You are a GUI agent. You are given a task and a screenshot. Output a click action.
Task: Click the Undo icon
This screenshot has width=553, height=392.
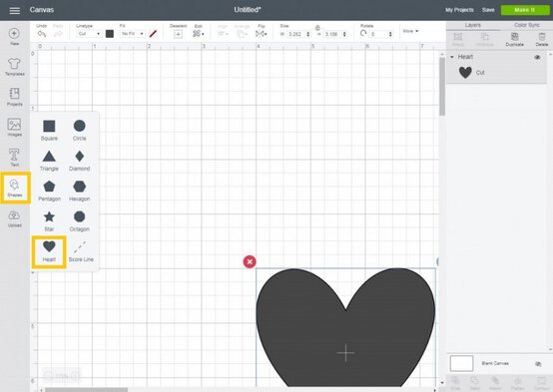tap(42, 34)
